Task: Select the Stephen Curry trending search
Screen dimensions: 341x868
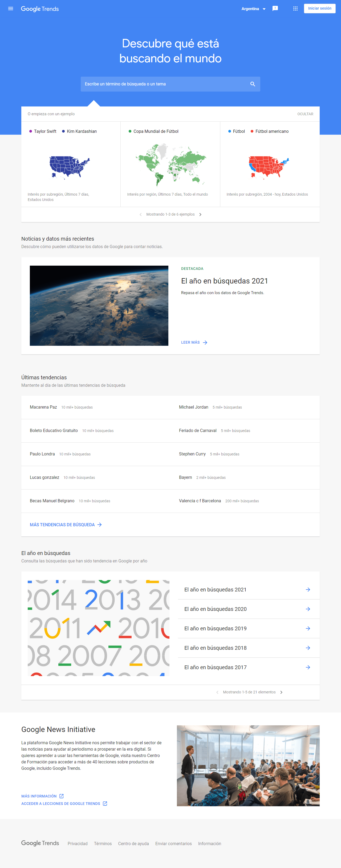Action: [192, 454]
